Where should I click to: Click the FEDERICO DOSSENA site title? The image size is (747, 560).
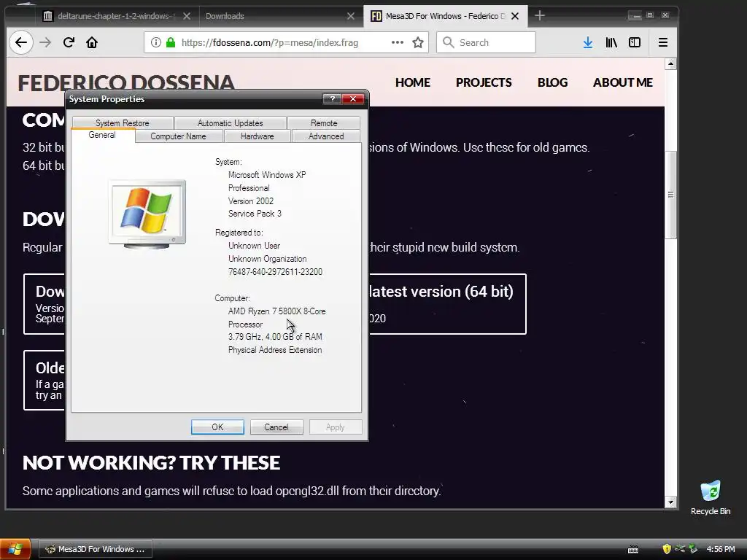125,83
